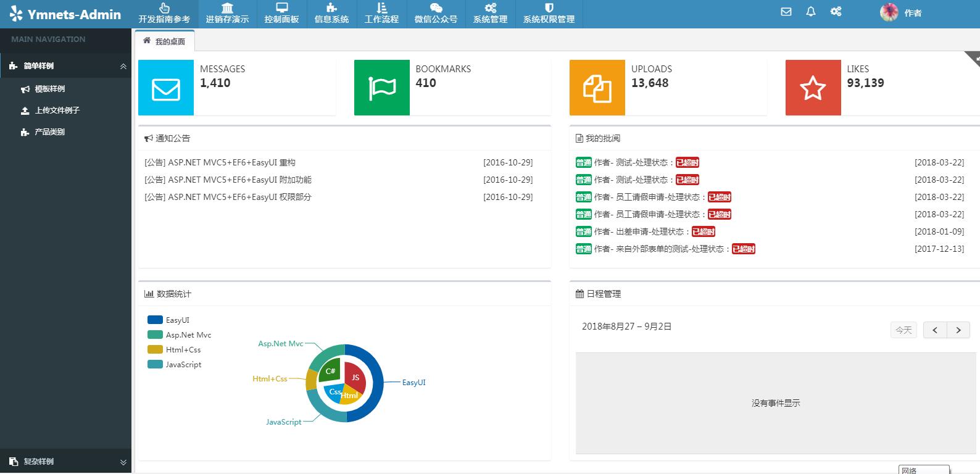Click 已超时 badge on 出差申请 row
The image size is (980, 474).
coord(704,232)
